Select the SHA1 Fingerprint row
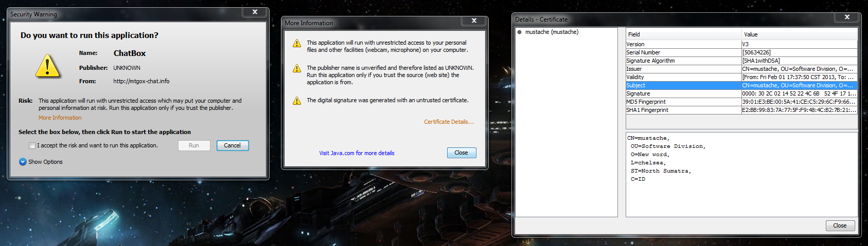 pos(741,110)
